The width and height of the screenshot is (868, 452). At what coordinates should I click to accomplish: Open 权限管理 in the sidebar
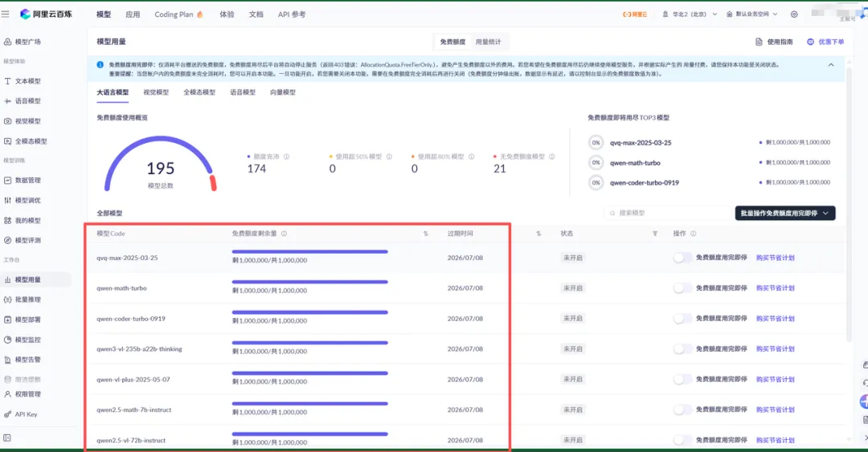(23, 394)
